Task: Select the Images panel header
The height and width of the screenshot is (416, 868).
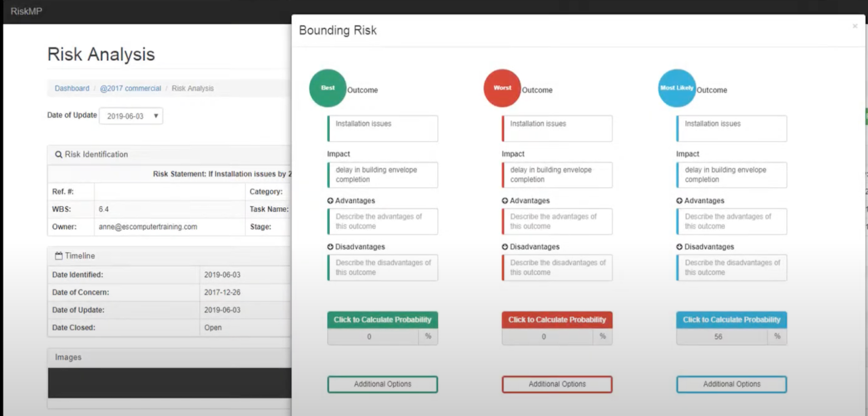Action: point(67,357)
